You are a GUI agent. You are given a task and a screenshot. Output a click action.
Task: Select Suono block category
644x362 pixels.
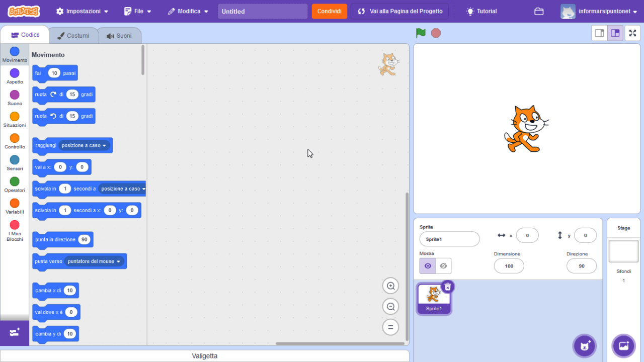coord(15,98)
